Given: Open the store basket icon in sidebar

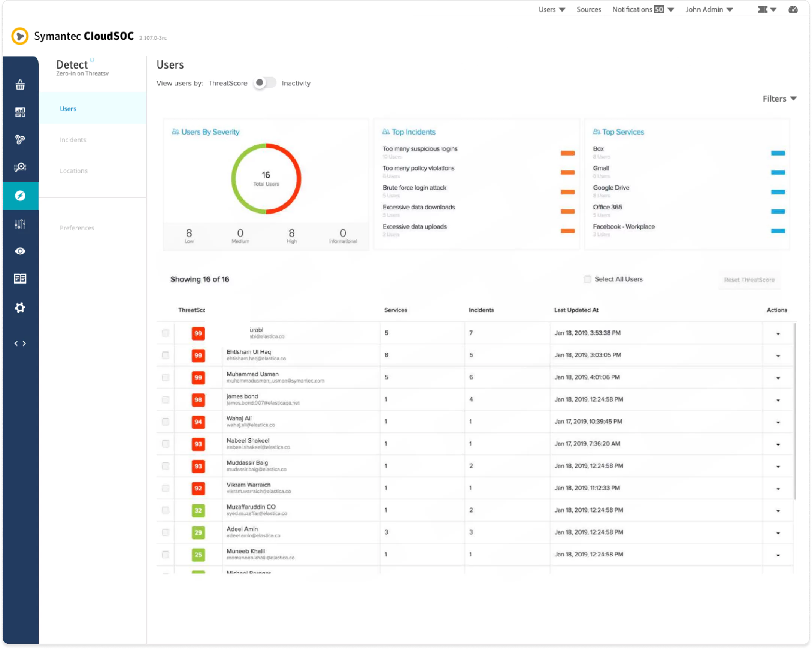Looking at the screenshot, I should pyautogui.click(x=20, y=85).
